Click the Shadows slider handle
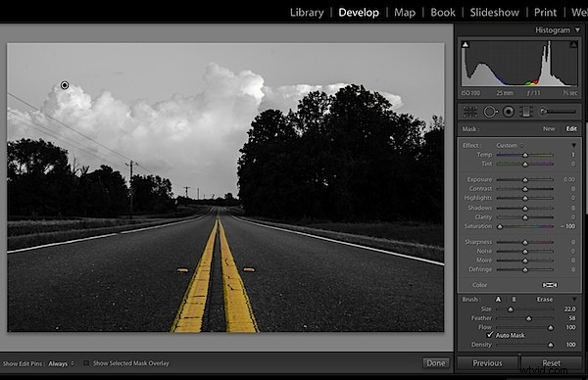This screenshot has width=588, height=380. coord(525,208)
